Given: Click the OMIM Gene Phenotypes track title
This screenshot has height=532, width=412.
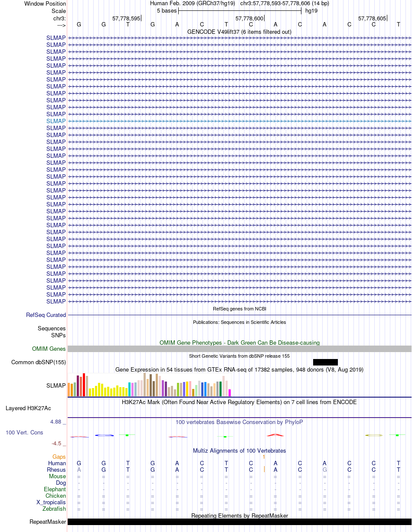Looking at the screenshot, I should click(239, 343).
